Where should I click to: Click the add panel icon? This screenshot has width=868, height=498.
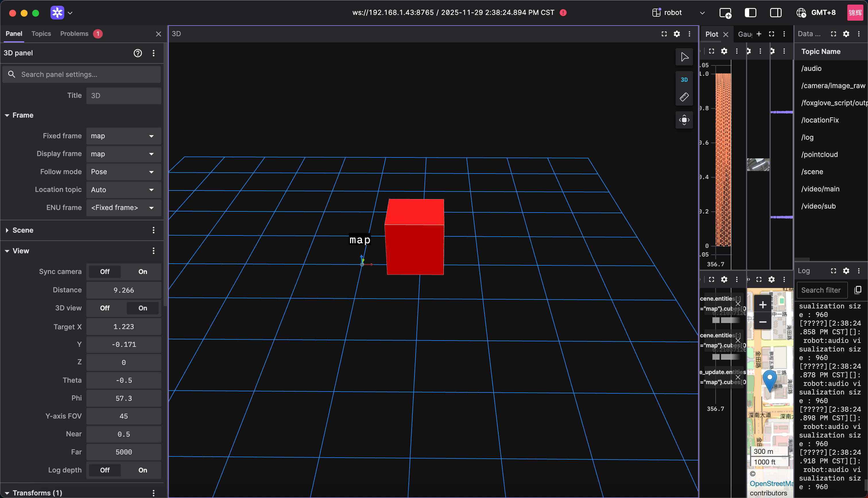tap(725, 13)
